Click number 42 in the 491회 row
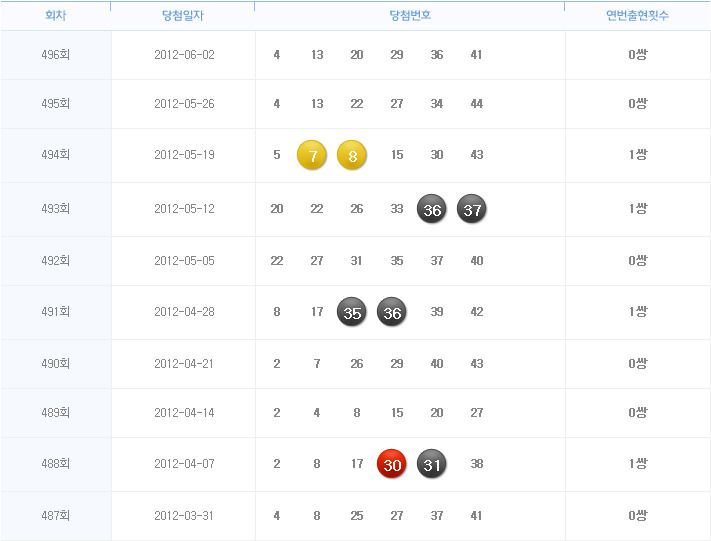Screen dimensions: 711x541 pyautogui.click(x=477, y=312)
